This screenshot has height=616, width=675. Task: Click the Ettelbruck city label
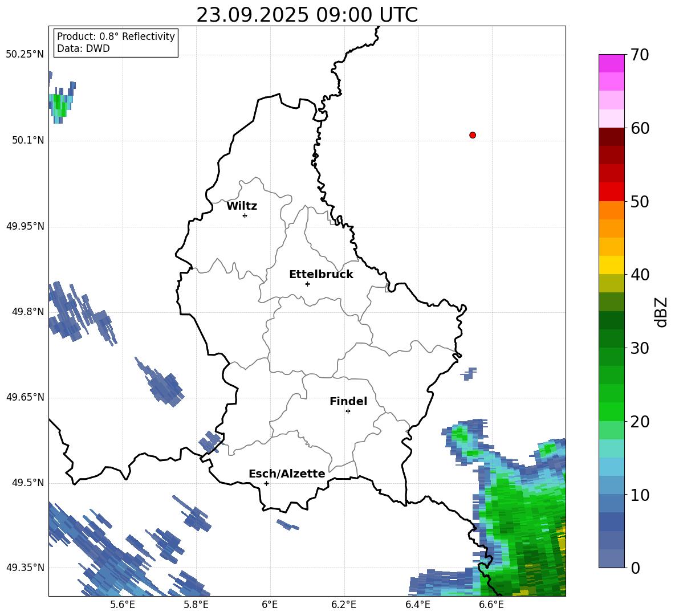[321, 275]
